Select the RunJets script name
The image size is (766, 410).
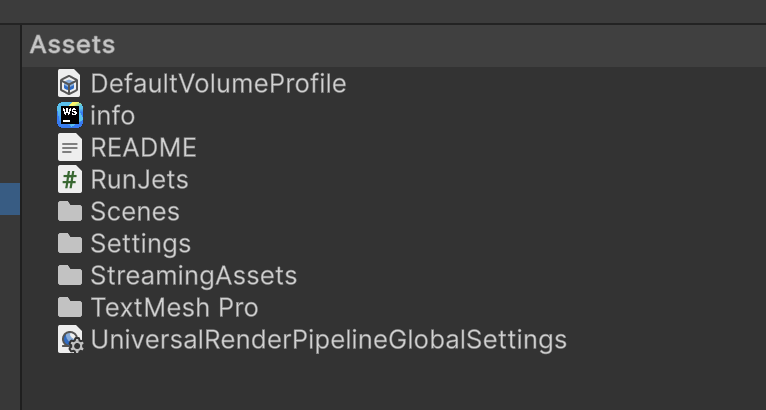pyautogui.click(x=139, y=180)
